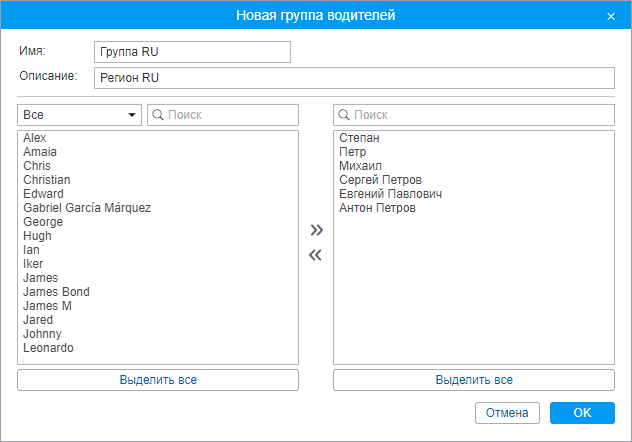Select 'James Bond' from available drivers
The image size is (632, 442).
tap(56, 292)
